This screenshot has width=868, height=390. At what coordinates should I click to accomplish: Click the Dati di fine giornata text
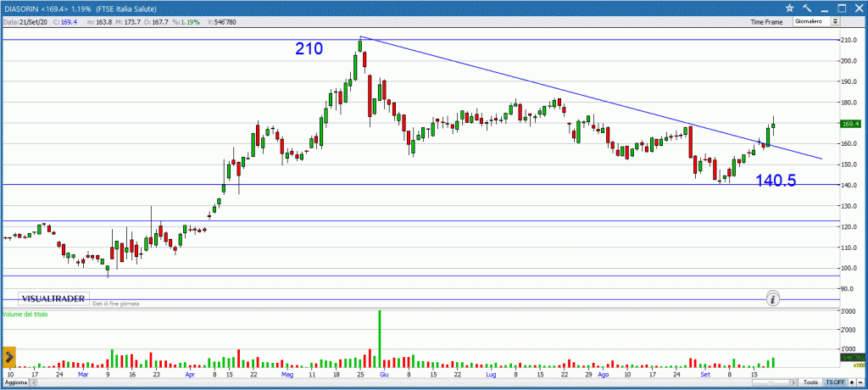click(115, 304)
